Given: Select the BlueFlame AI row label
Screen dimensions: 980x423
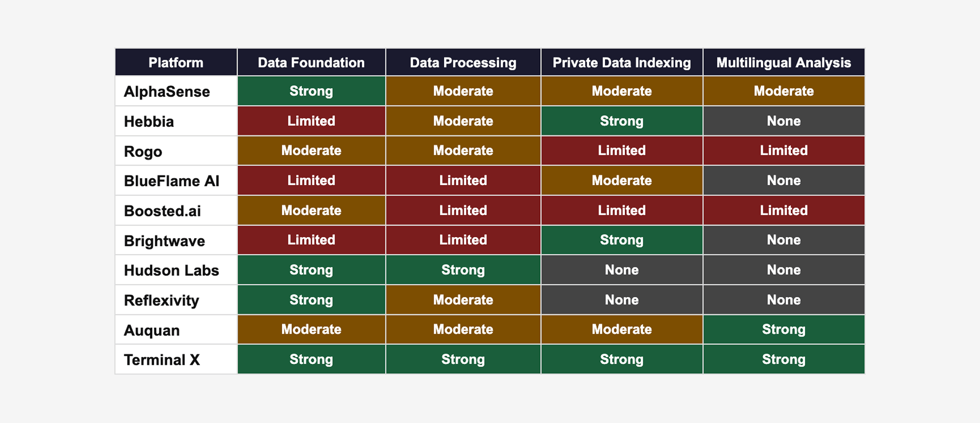Looking at the screenshot, I should tap(171, 181).
